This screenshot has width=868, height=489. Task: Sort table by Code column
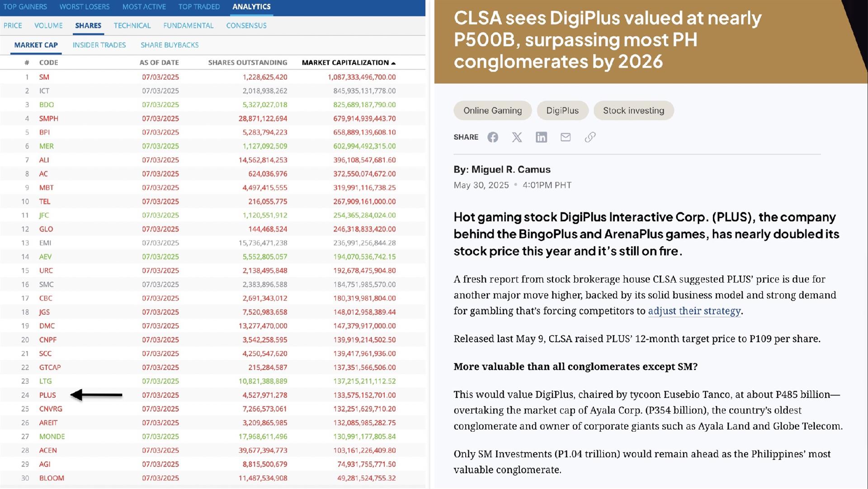[x=48, y=63]
